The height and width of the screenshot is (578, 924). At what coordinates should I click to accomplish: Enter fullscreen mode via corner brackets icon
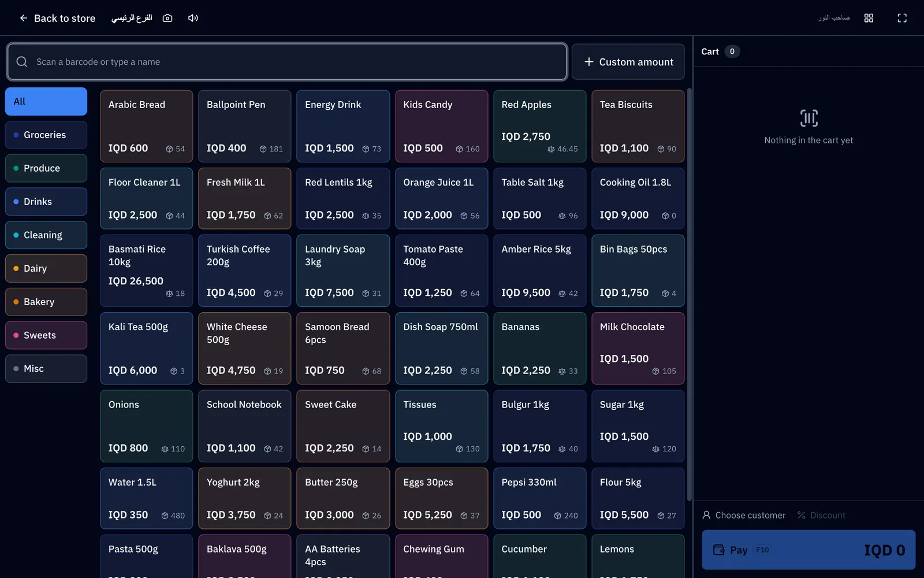902,18
